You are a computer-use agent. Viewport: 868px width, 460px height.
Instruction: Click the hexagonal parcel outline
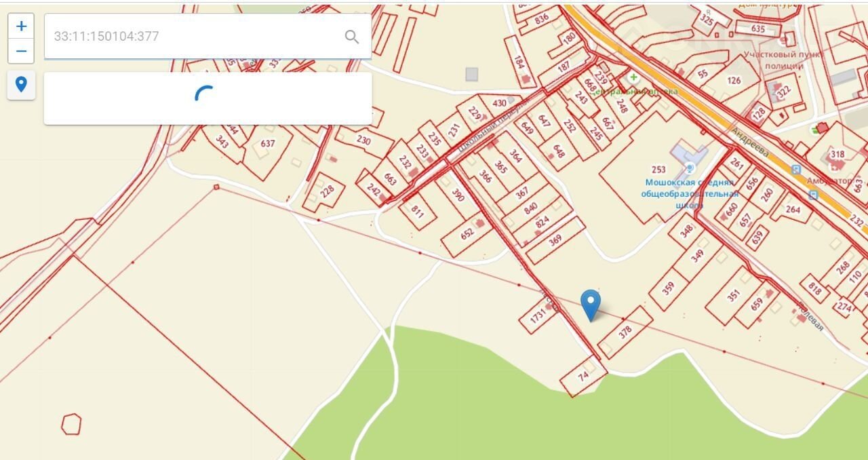[71, 425]
